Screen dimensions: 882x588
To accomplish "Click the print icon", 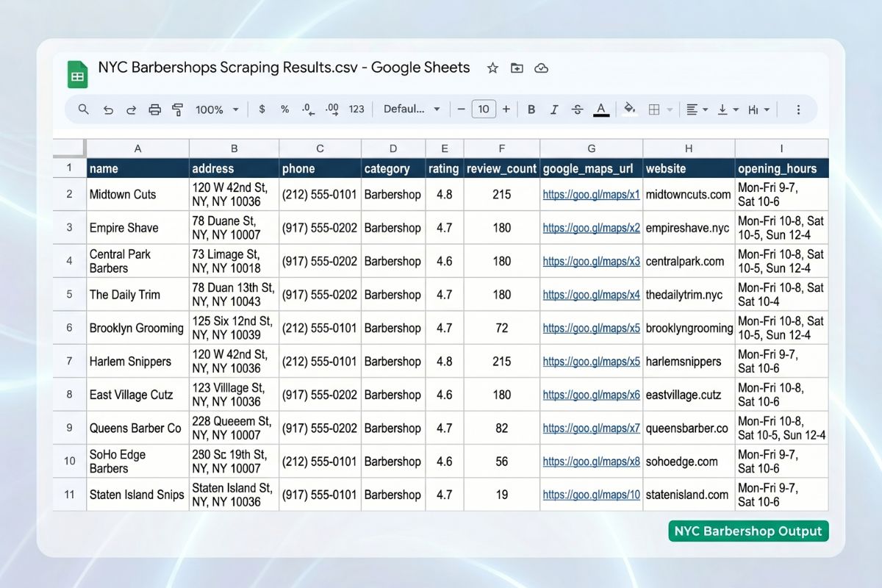I will (x=154, y=109).
